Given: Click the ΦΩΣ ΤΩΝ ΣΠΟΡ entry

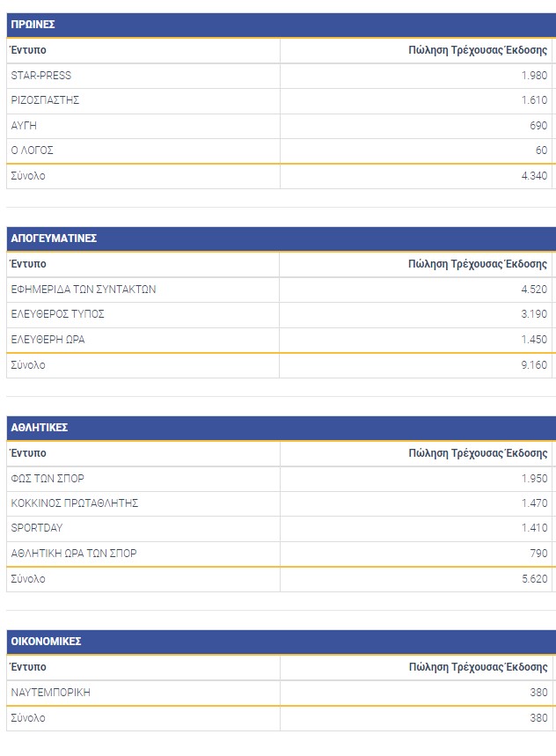Looking at the screenshot, I should (48, 479).
